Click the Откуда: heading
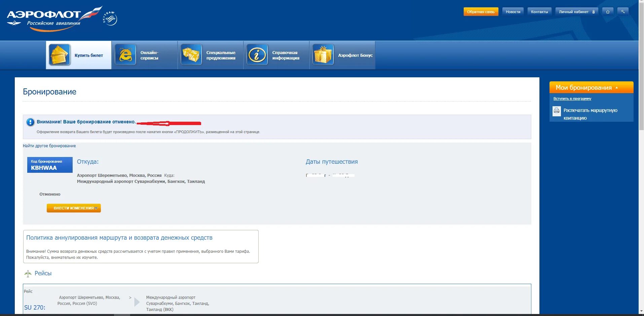This screenshot has width=644, height=316. coord(88,162)
